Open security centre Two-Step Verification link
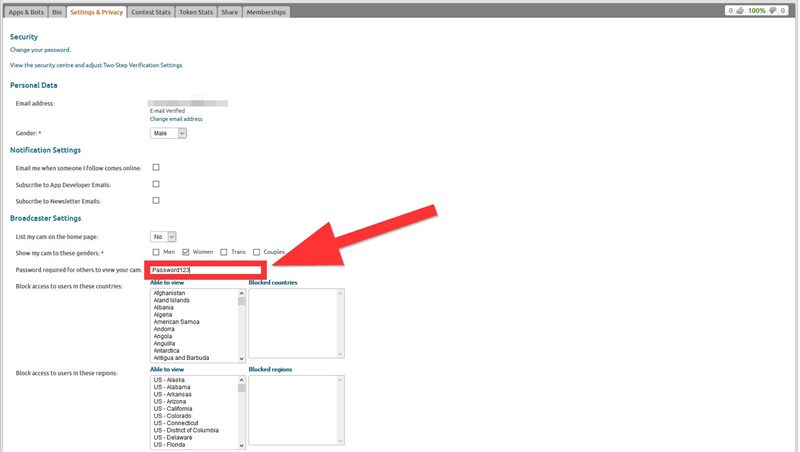Viewport: 800px width, 452px height. [96, 65]
